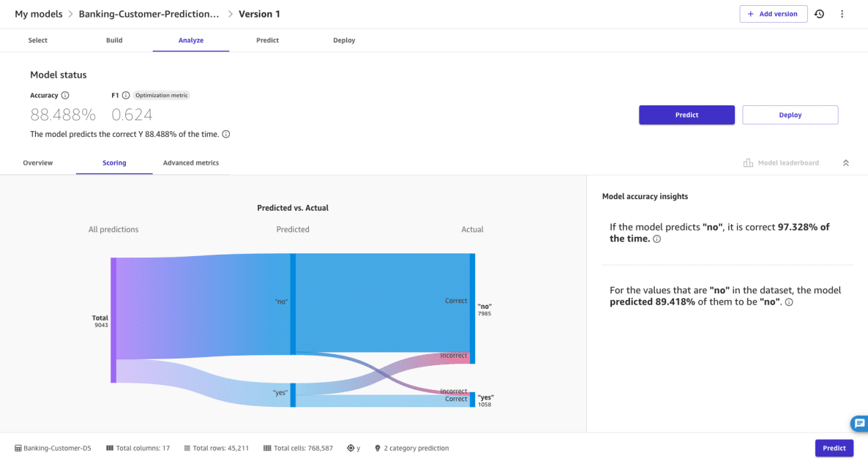This screenshot has height=461, width=868.
Task: Switch to the Advanced metrics tab
Action: pyautogui.click(x=191, y=162)
